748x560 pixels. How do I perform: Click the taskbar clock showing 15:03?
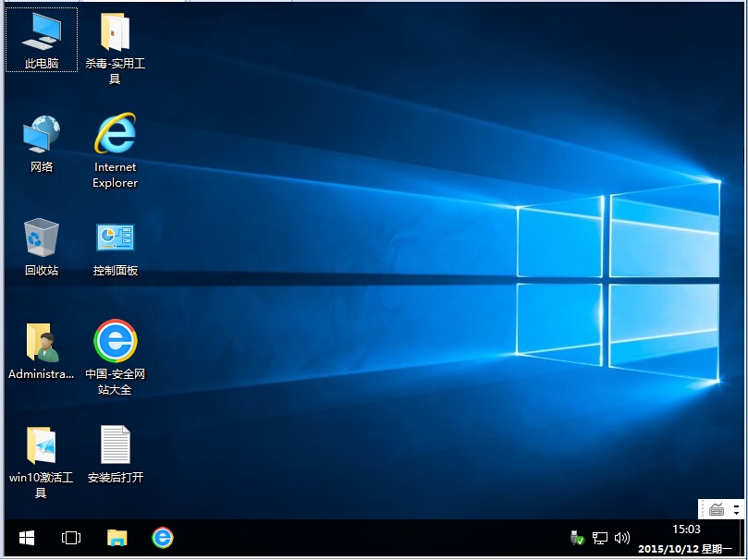click(x=686, y=530)
